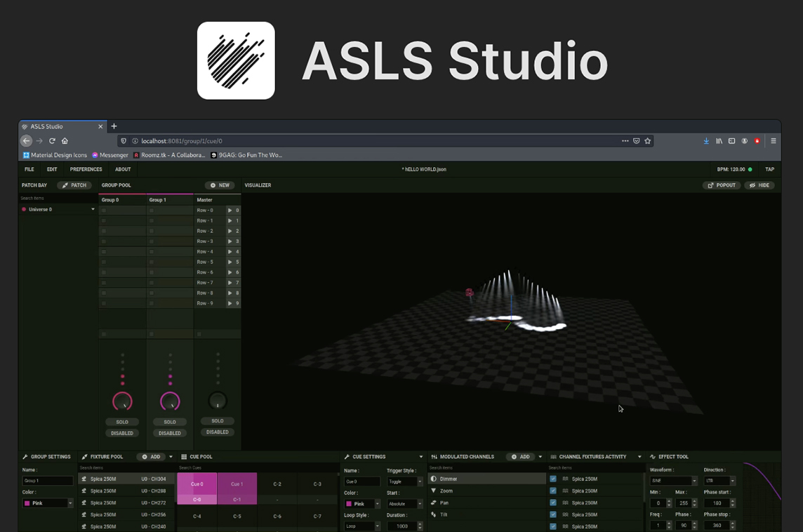Play master Row - 9
The width and height of the screenshot is (803, 532).
(x=230, y=303)
